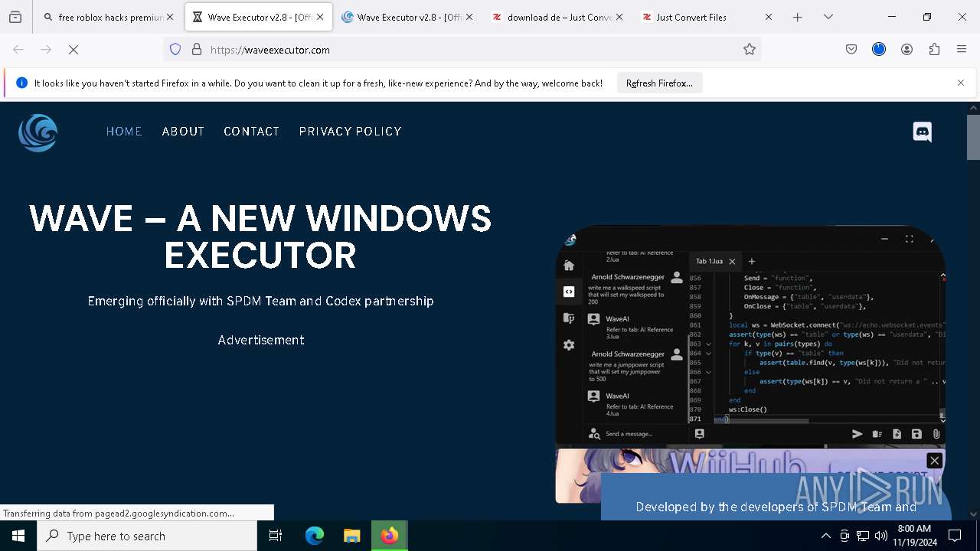Go forward to the next page
The image size is (980, 551).
pyautogui.click(x=46, y=50)
